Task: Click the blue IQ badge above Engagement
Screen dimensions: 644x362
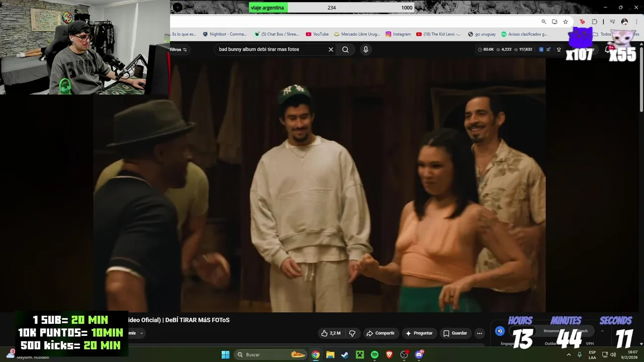Action: pos(500,331)
